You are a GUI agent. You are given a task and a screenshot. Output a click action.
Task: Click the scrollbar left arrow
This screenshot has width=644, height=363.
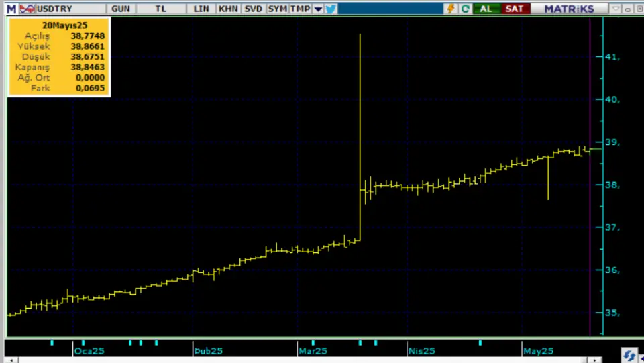11,360
